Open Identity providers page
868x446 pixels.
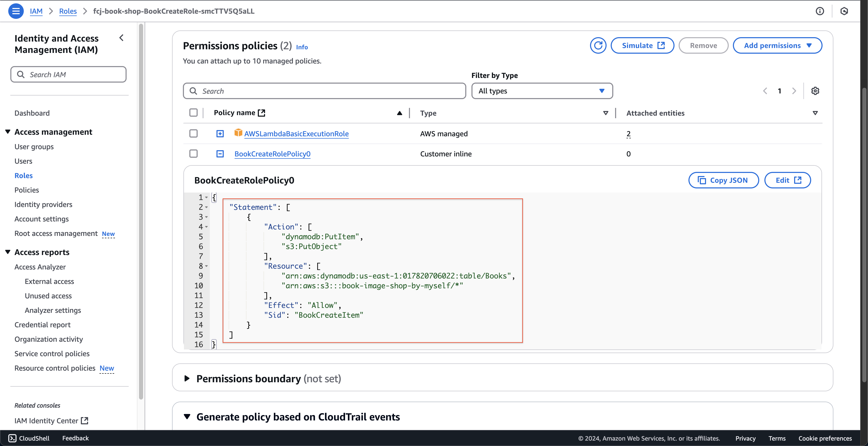pos(43,205)
